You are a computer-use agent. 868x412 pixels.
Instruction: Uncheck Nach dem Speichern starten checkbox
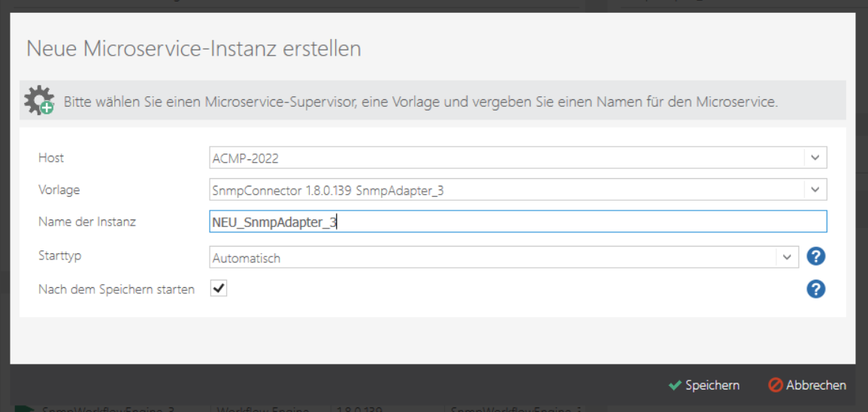[219, 289]
